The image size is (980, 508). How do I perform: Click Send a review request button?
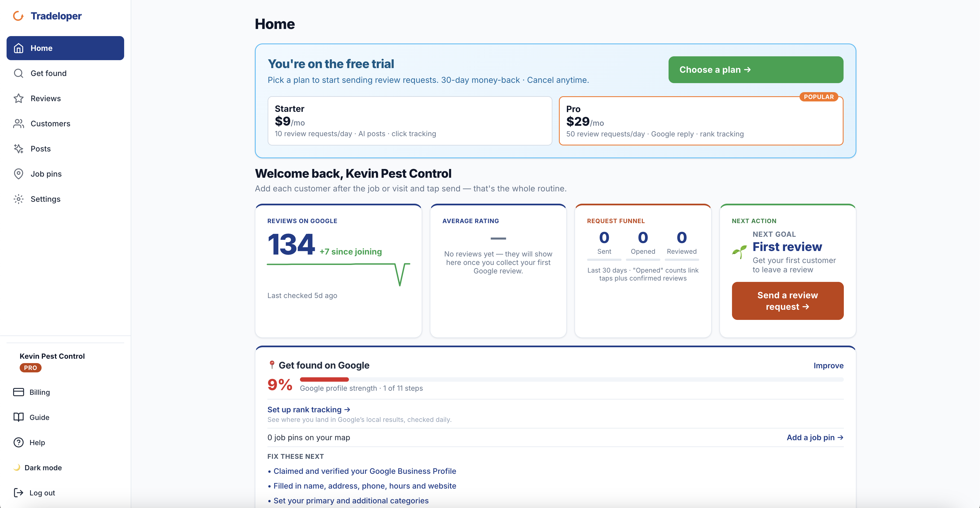click(x=787, y=301)
